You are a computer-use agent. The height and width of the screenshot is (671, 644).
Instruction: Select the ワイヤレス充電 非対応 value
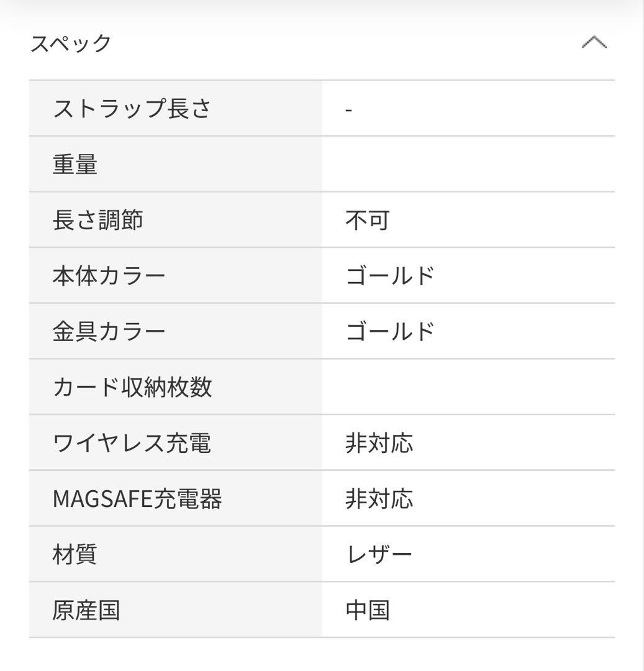point(379,442)
